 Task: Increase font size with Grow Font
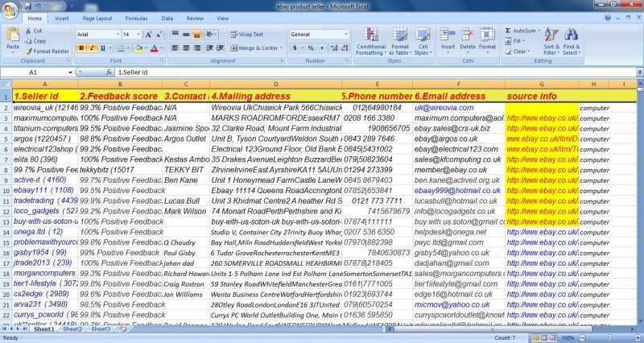point(148,35)
